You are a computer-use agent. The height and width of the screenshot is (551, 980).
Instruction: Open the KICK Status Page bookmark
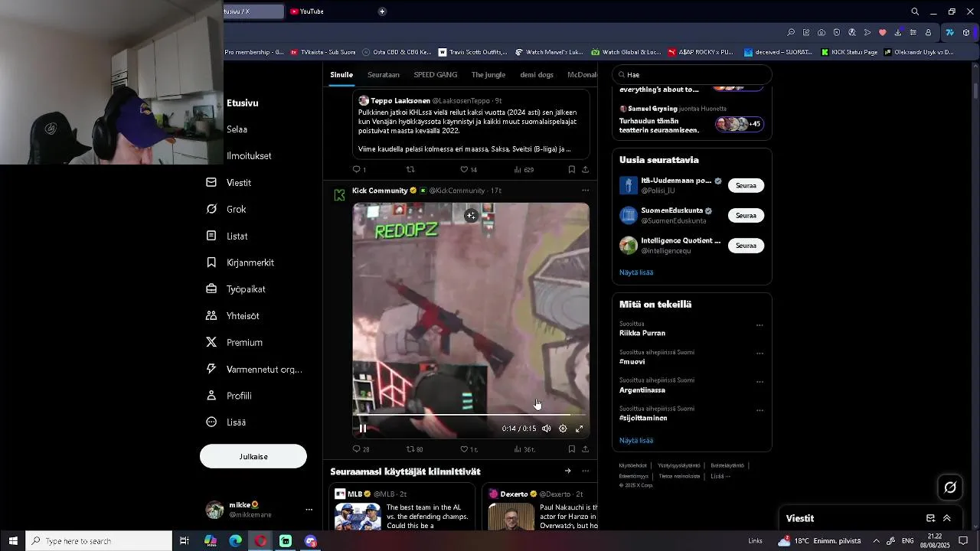849,52
